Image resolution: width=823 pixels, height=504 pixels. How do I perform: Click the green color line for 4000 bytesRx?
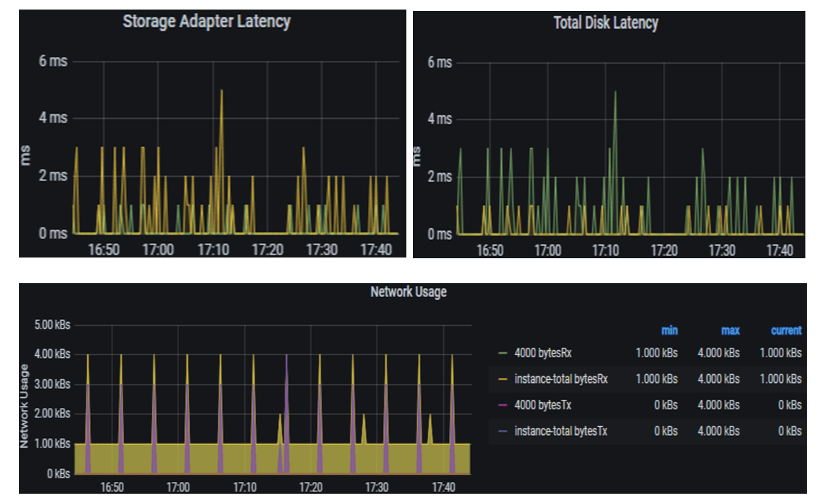click(503, 353)
